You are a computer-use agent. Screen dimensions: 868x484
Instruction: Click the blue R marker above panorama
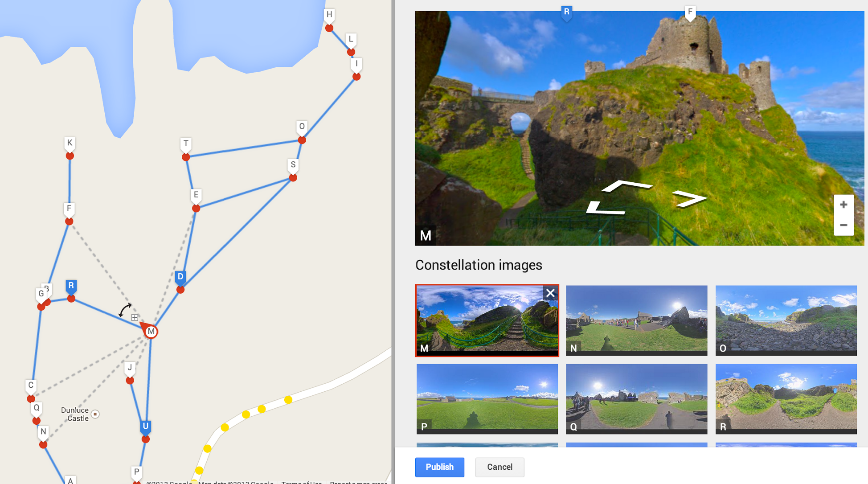566,12
